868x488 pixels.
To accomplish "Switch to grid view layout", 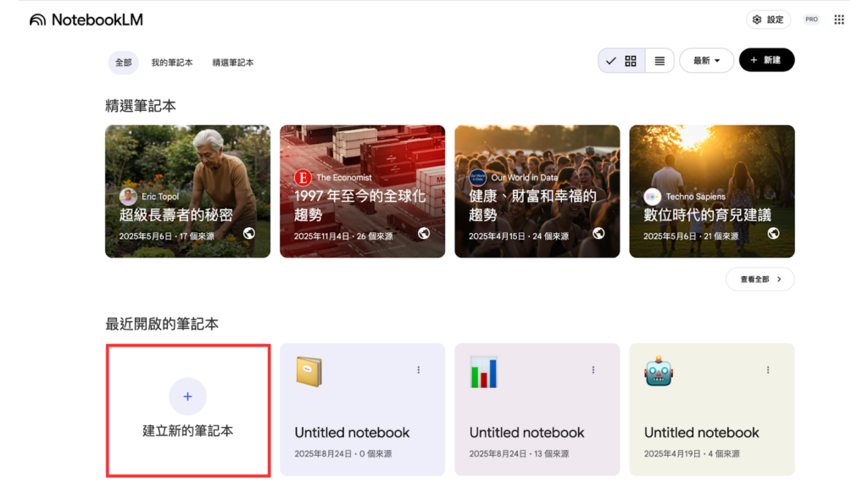I will point(630,61).
